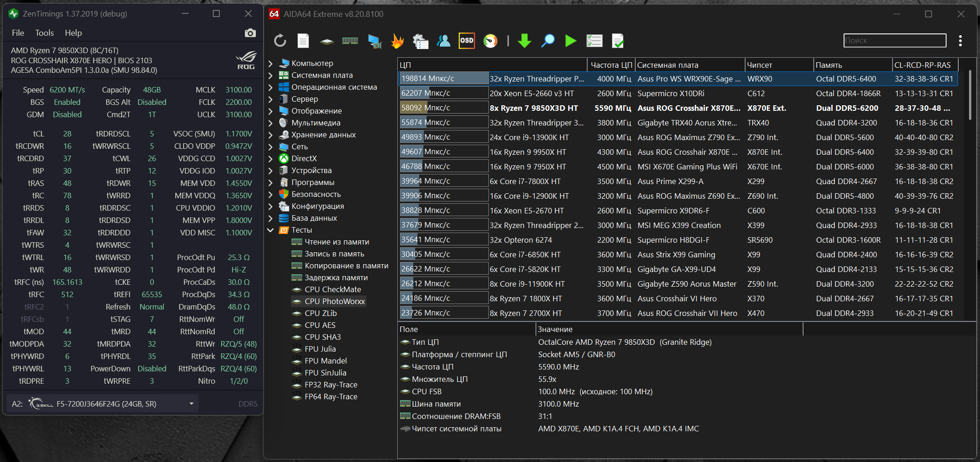Screen dimensions: 980x462
Task: Open the Чтение из памяти benchmark
Action: click(x=337, y=242)
